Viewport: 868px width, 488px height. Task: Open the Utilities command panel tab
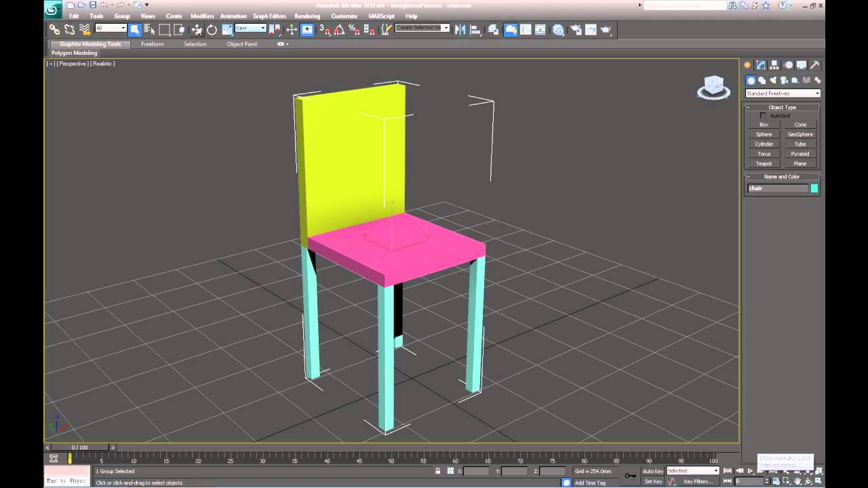pyautogui.click(x=814, y=65)
